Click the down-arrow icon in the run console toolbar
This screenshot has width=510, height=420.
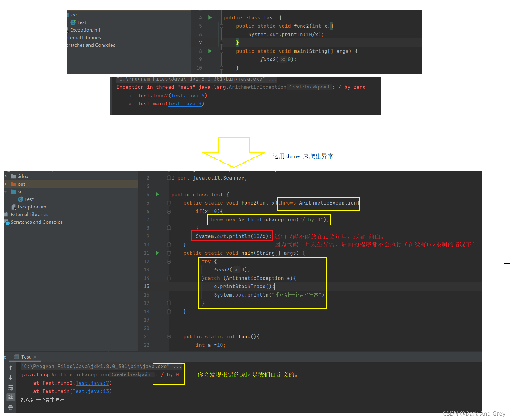11,377
